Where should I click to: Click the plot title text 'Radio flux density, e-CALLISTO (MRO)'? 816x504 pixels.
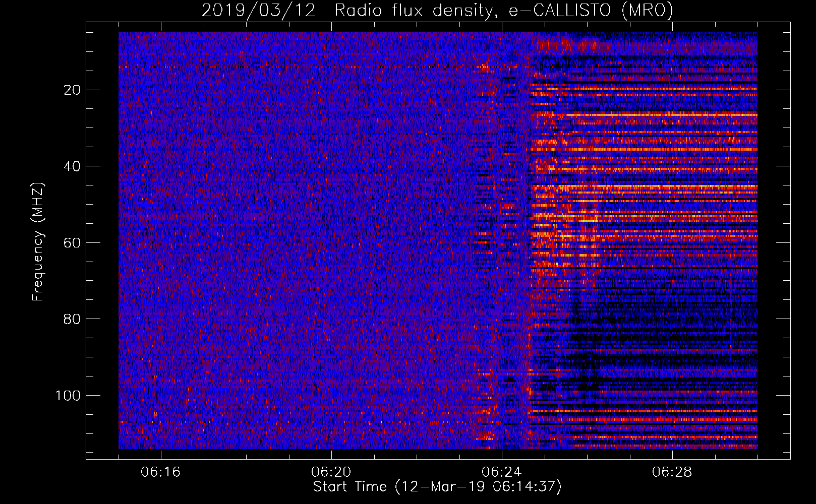point(504,11)
